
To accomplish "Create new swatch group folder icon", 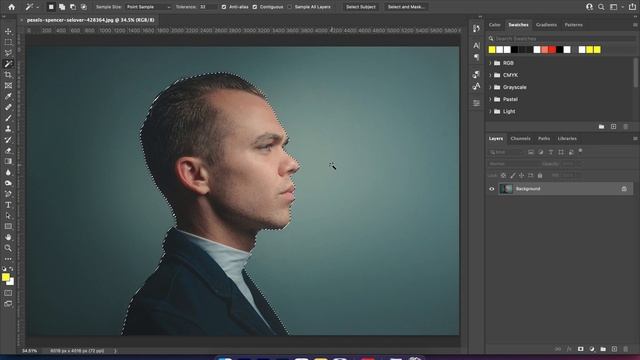I will pos(601,127).
